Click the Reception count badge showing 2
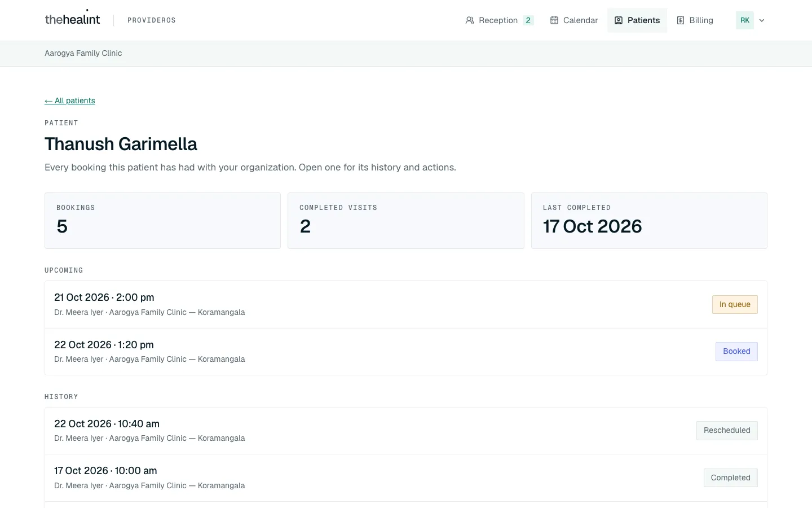The height and width of the screenshot is (508, 812). click(x=528, y=20)
